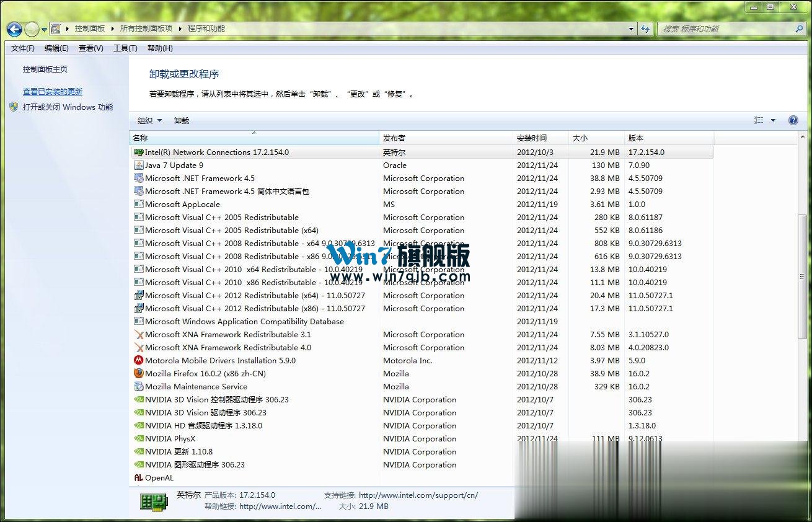Click the Forward navigation arrow button
The height and width of the screenshot is (522, 812).
point(32,29)
